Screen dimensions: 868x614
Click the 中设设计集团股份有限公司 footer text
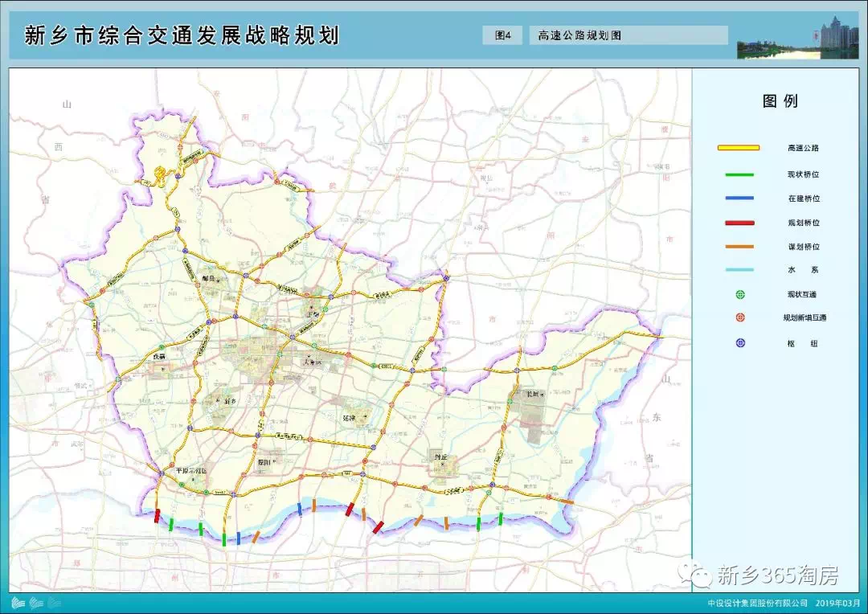(757, 603)
